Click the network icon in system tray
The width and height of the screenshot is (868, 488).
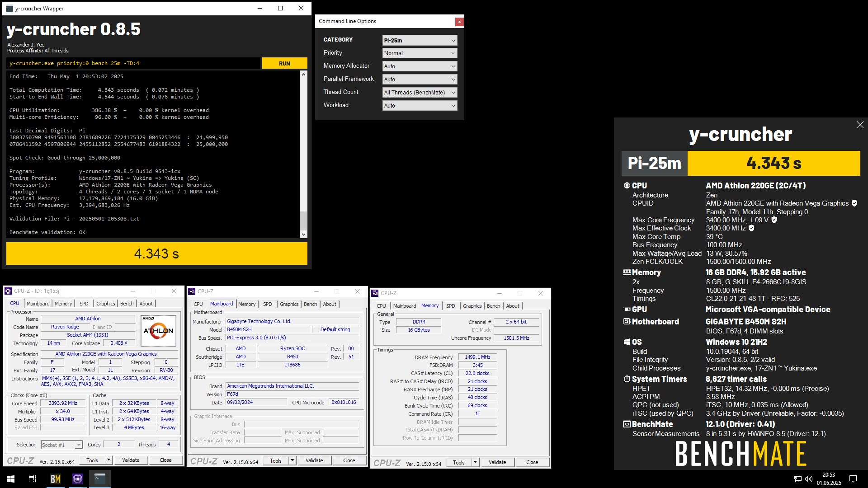pos(798,479)
